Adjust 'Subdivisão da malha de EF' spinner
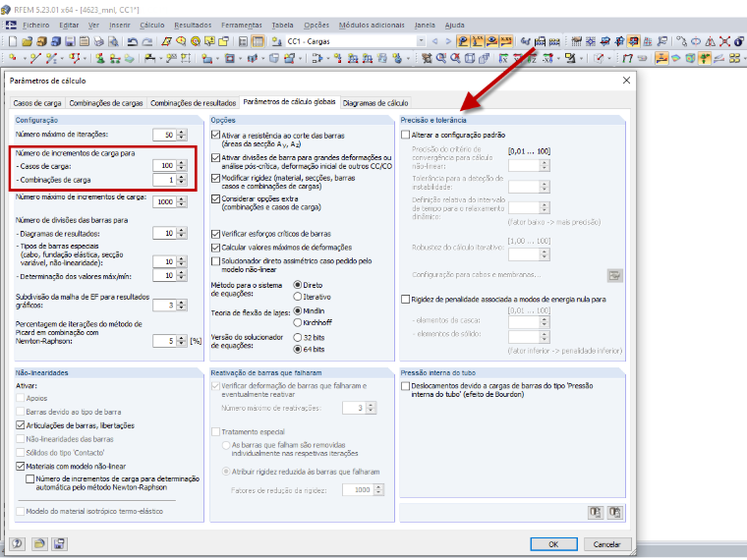This screenshot has height=560, width=747. coord(182,306)
